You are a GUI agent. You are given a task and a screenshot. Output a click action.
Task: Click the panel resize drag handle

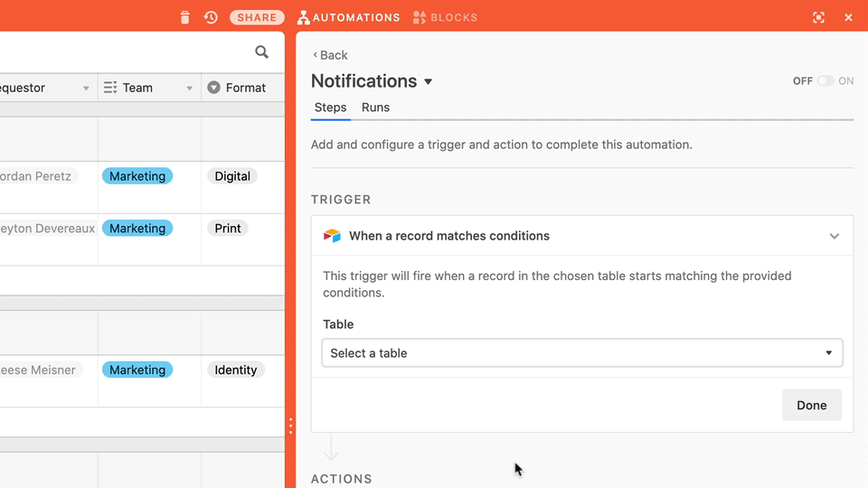(290, 426)
